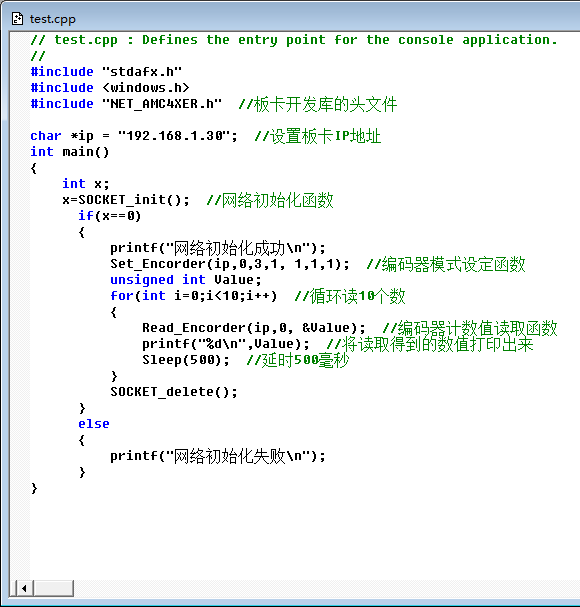580x607 pixels.
Task: Click the horizontal scrollbar left arrow
Action: click(x=24, y=588)
